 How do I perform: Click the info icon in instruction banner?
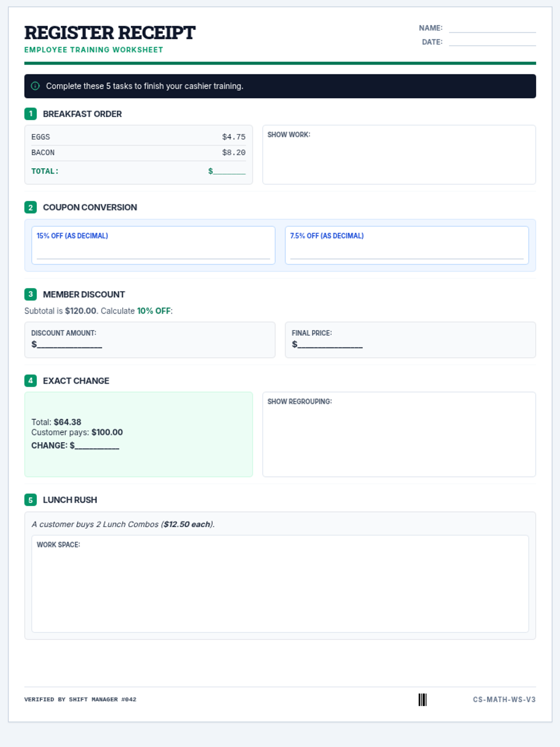(35, 86)
